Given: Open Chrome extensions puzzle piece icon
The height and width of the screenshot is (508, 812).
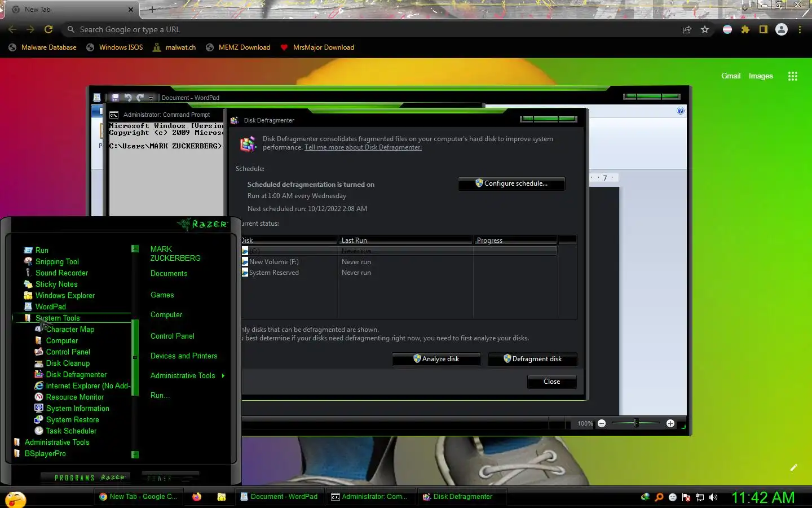Looking at the screenshot, I should click(x=745, y=29).
